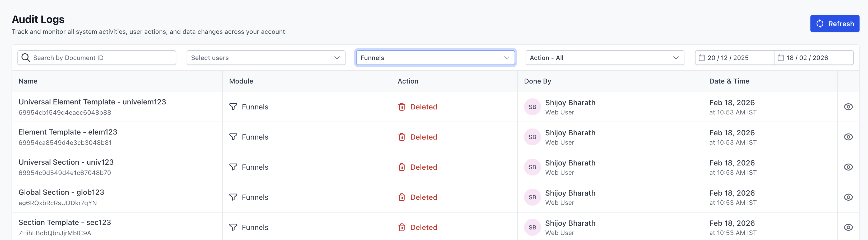This screenshot has height=240, width=868.
Task: Click the Name column header
Action: [28, 81]
